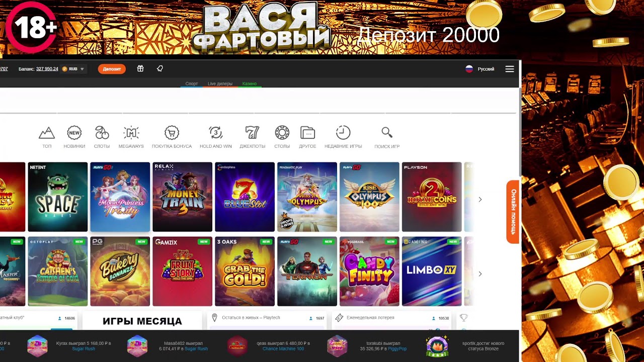Select the HOLD AND WIN category

215,137
